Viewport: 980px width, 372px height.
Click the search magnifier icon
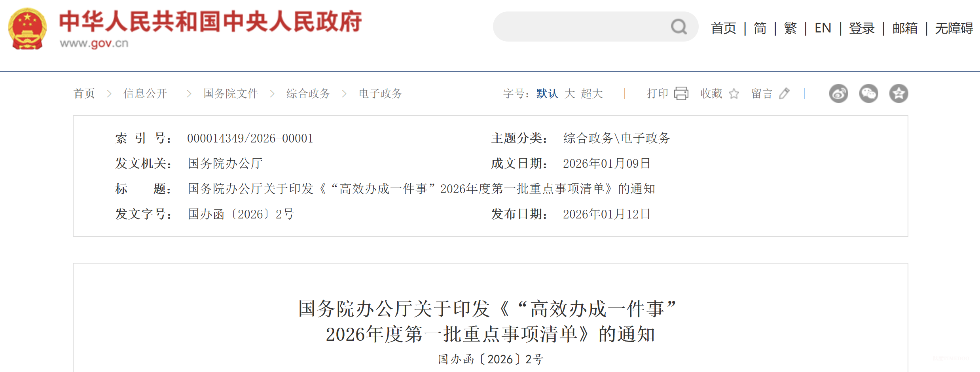click(x=679, y=27)
